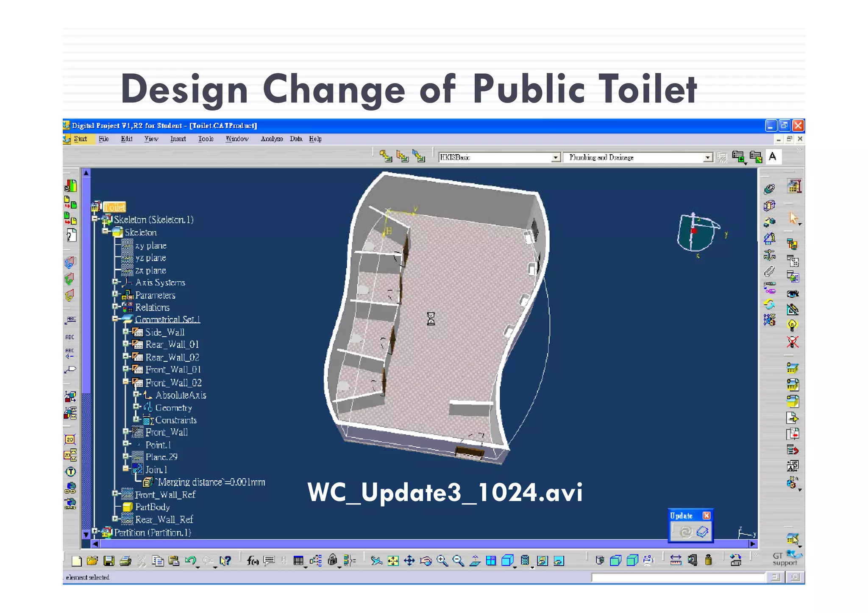Open the Start menu
This screenshot has height=613, width=868.
pos(80,139)
